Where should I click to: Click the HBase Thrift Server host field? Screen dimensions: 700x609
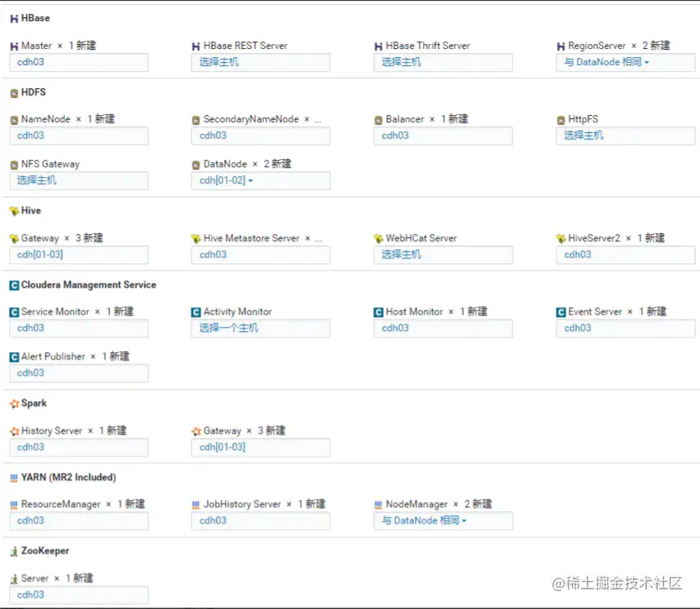443,63
